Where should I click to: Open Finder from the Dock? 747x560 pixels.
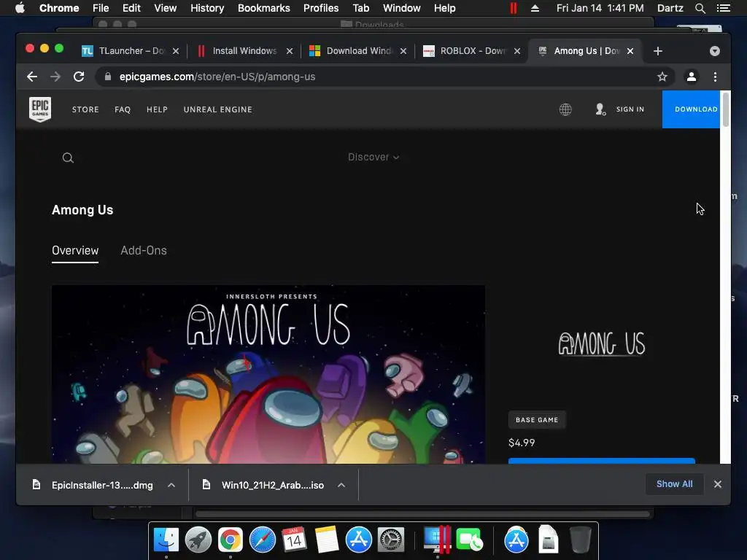click(166, 540)
